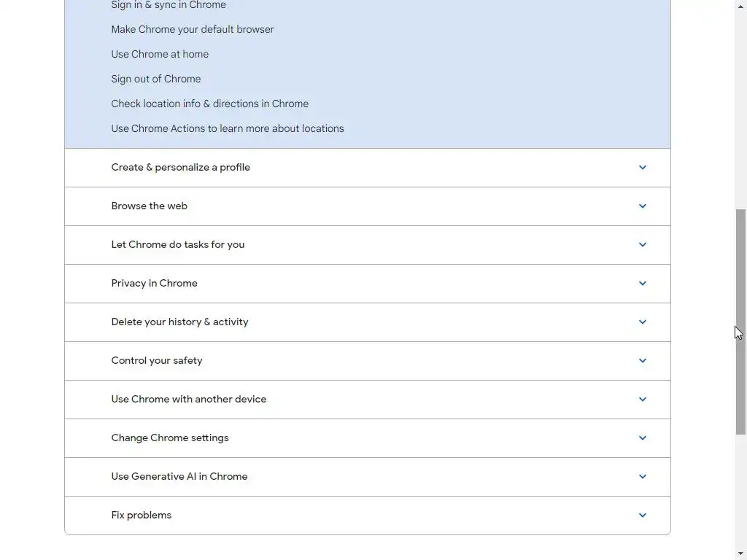Image resolution: width=747 pixels, height=560 pixels.
Task: Click the vertical scrollbar thumb
Action: [x=740, y=322]
